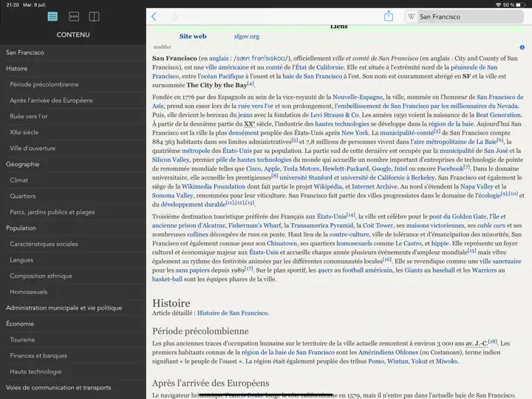Click the small modifier link

[x=162, y=47]
